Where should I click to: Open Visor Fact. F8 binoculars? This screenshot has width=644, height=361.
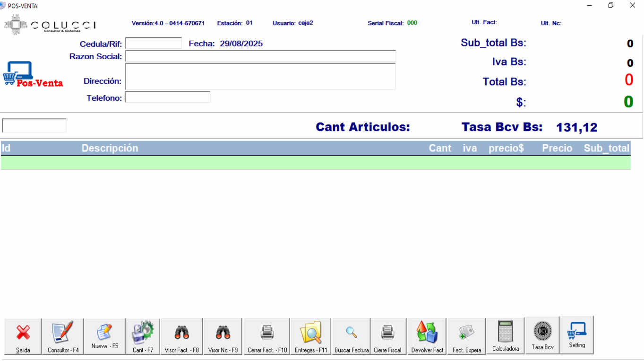coord(181,333)
